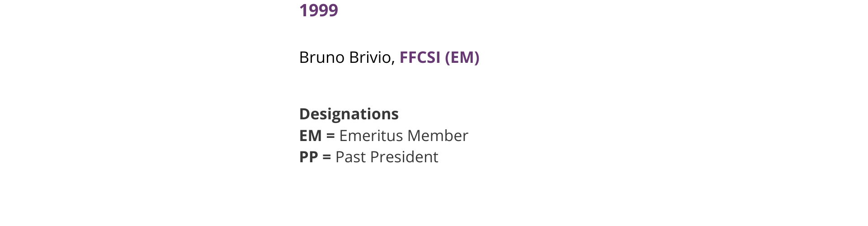Click the equals sign after EM
Image resolution: width=868 pixels, height=226 pixels.
coord(330,136)
